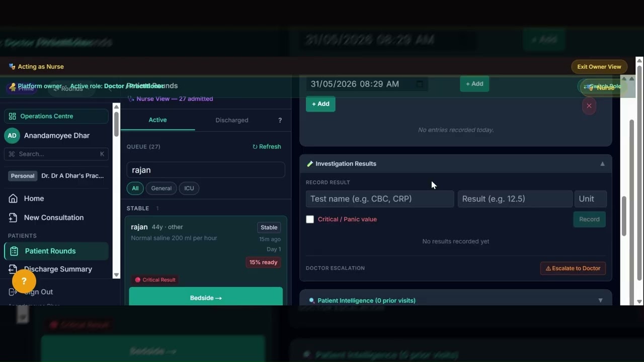The height and width of the screenshot is (362, 644).
Task: Open Operations Centre
Action: [56, 116]
